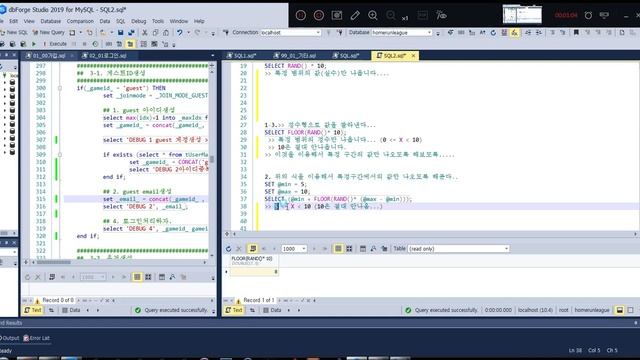This screenshot has width=640, height=360.
Task: Open the Database combo box homerunleague
Action: [x=402, y=32]
